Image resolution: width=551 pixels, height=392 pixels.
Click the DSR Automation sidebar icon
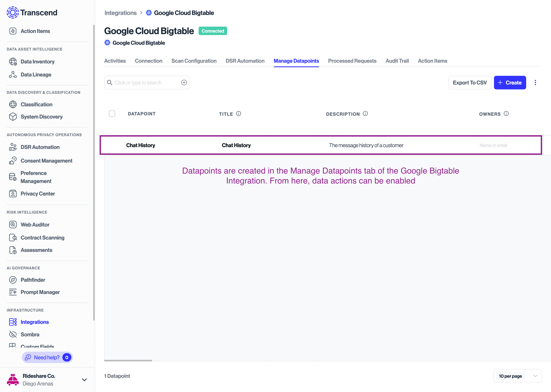click(13, 147)
